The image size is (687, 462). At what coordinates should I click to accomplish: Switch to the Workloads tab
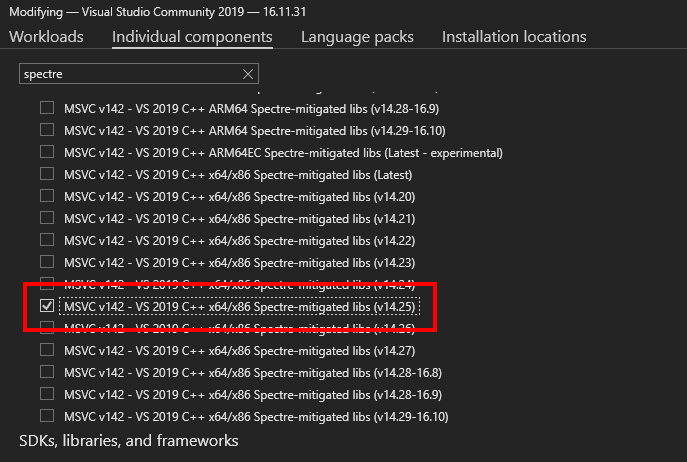46,37
